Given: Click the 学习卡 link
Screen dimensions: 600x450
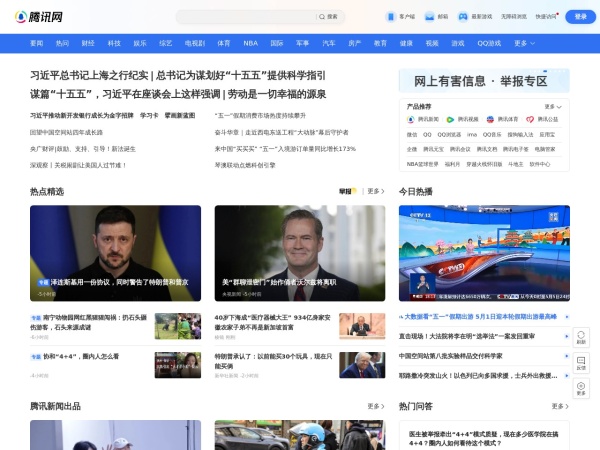Looking at the screenshot, I should coord(149,116).
